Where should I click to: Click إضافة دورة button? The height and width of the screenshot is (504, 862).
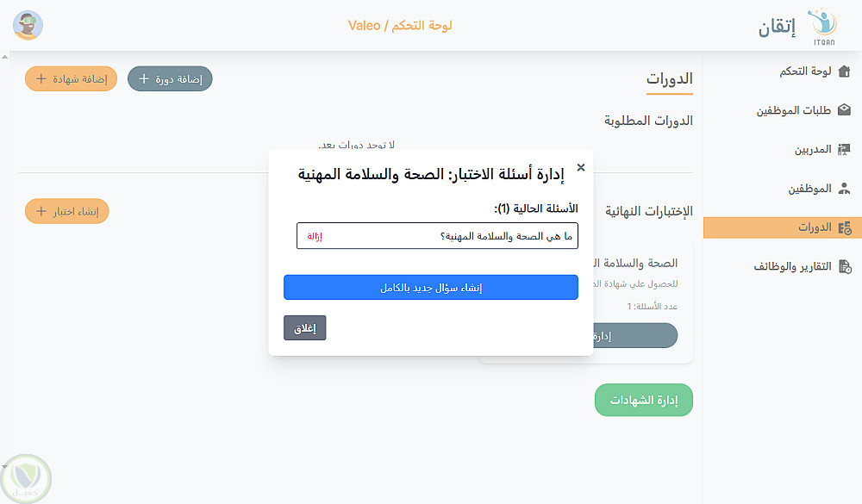(x=170, y=78)
